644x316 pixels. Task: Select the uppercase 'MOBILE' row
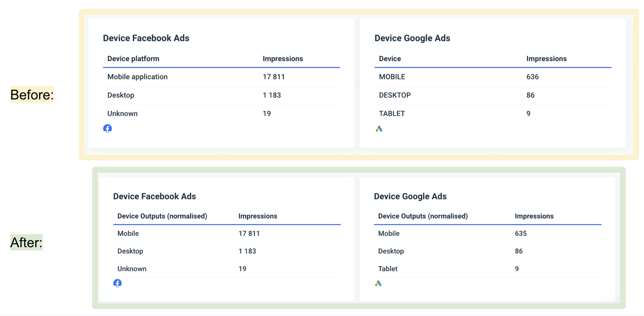pyautogui.click(x=392, y=77)
